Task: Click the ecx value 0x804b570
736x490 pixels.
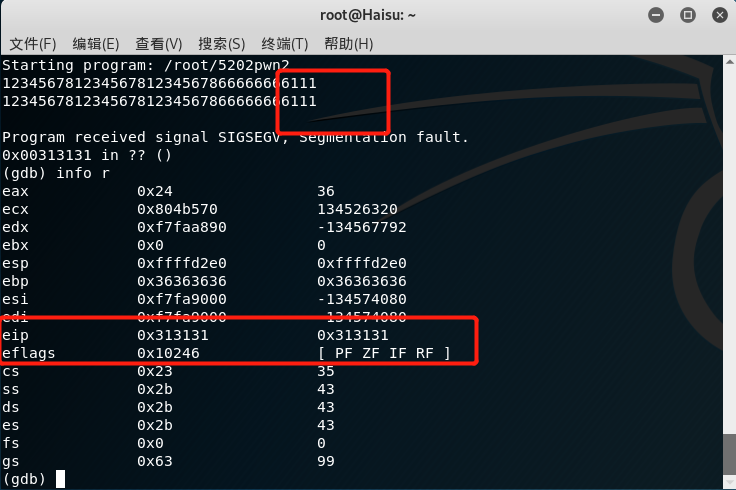Action: (177, 209)
